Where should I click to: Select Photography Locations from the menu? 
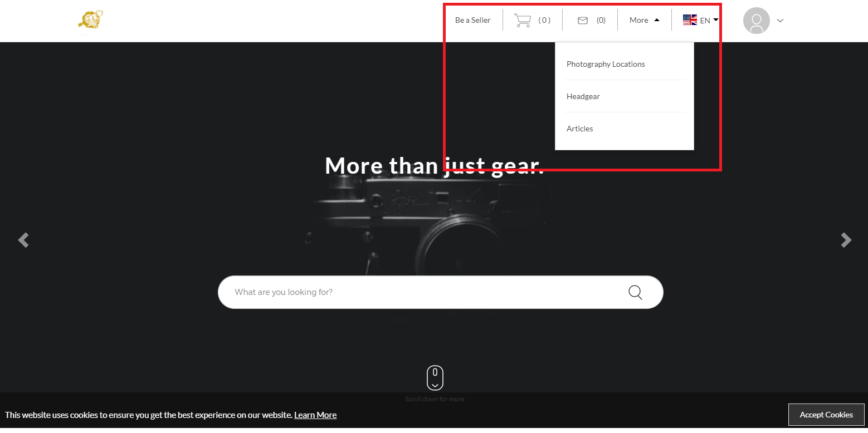pyautogui.click(x=606, y=64)
